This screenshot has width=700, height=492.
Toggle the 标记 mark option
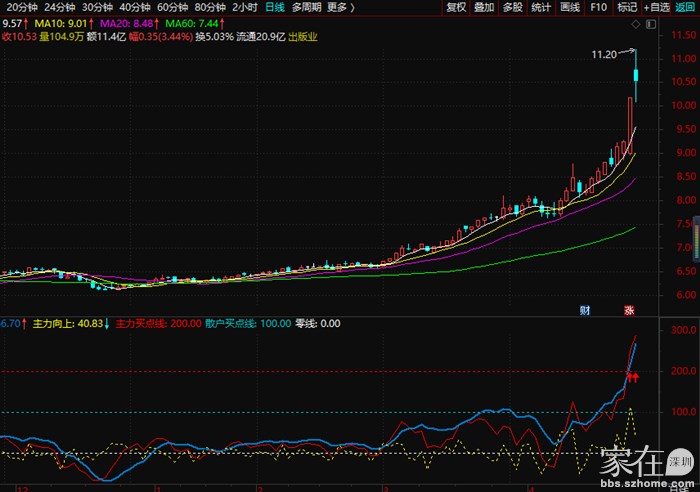627,7
